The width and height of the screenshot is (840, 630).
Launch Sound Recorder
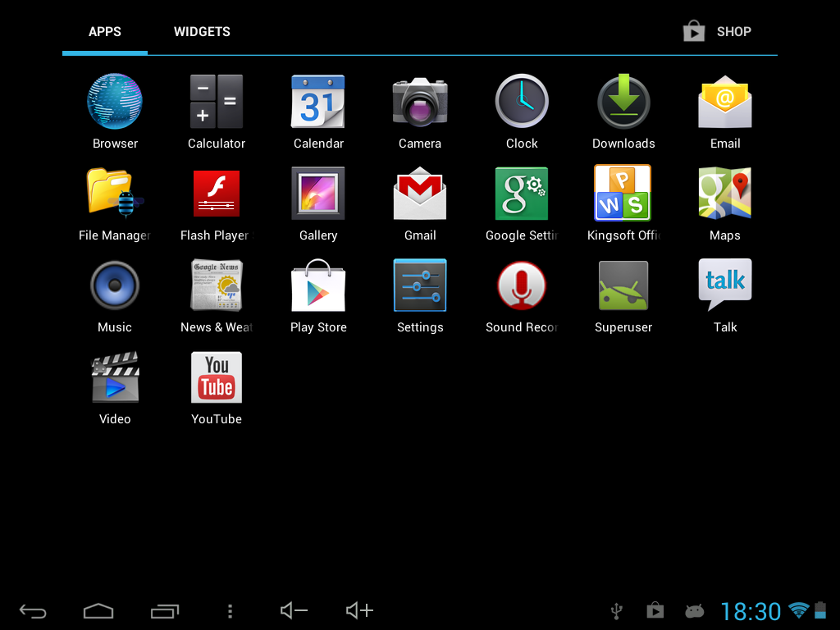522,295
